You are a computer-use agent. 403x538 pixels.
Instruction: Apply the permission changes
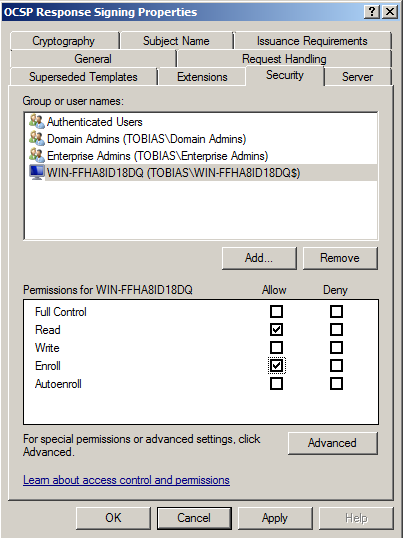(275, 518)
